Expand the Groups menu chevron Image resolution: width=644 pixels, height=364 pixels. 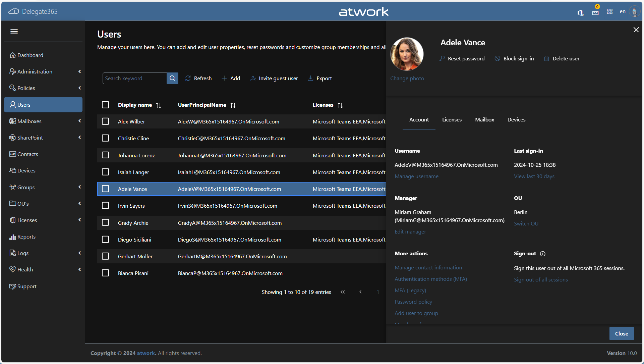[79, 187]
